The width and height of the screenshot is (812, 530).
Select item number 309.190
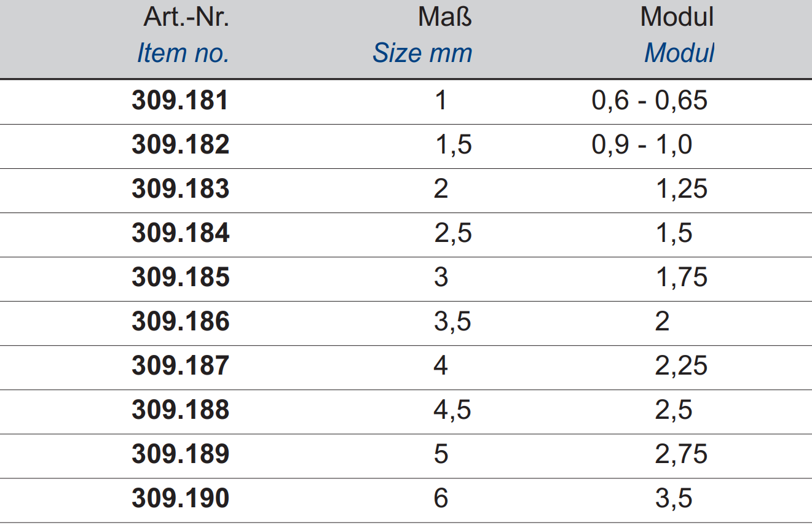tap(180, 499)
